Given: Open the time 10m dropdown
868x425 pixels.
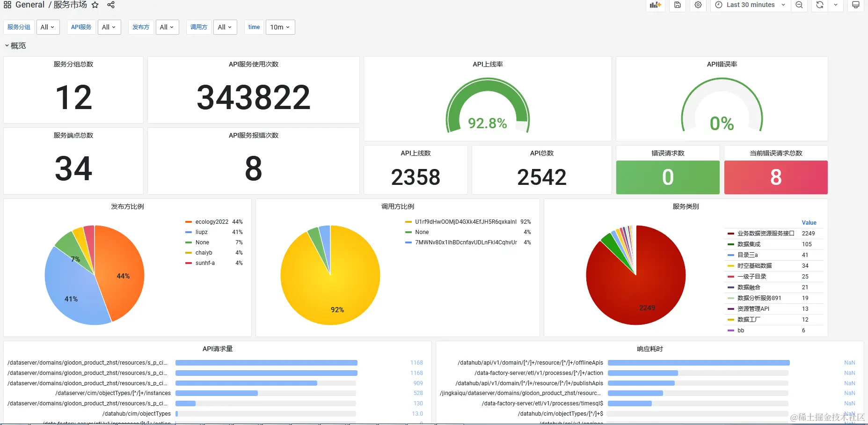Looking at the screenshot, I should click(280, 27).
